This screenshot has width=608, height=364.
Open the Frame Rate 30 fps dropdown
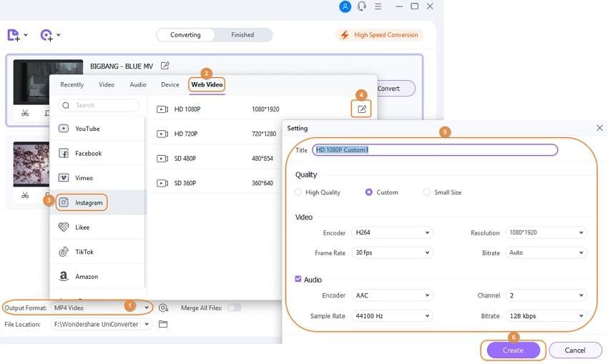click(392, 252)
